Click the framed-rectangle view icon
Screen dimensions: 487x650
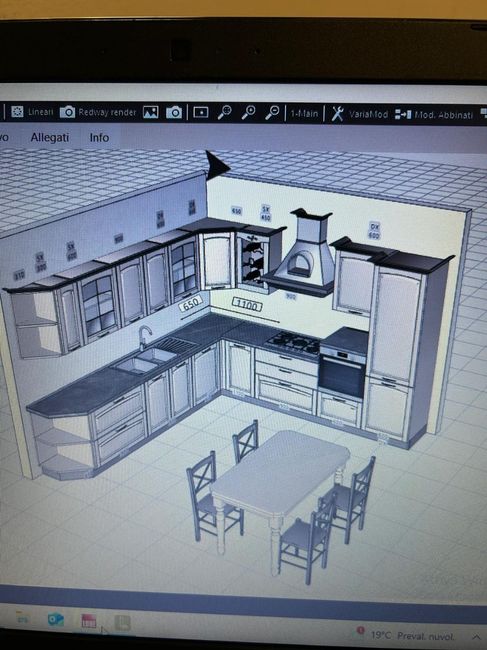click(201, 112)
